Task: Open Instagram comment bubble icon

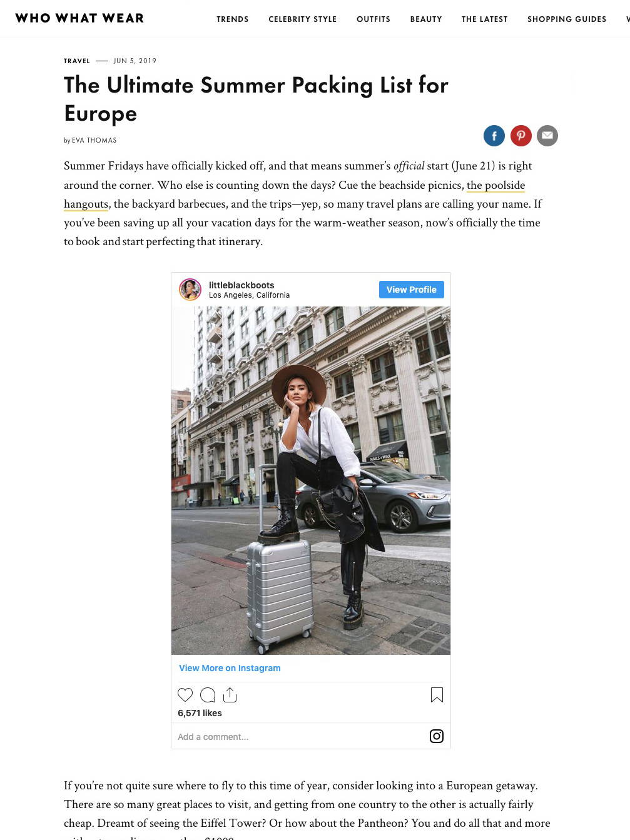Action: 208,695
